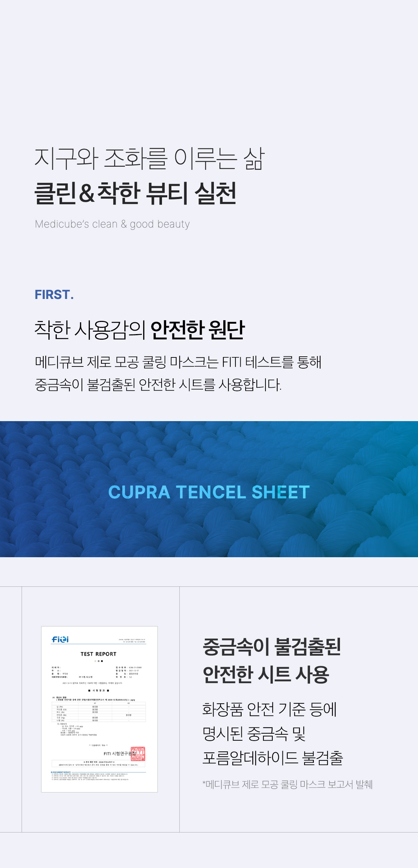Click the "포름알데하이드 불검출" text line
418x868 pixels.
(x=273, y=758)
